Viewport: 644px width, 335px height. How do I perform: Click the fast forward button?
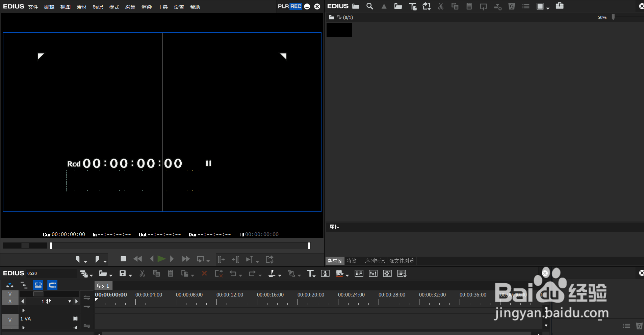click(x=186, y=259)
